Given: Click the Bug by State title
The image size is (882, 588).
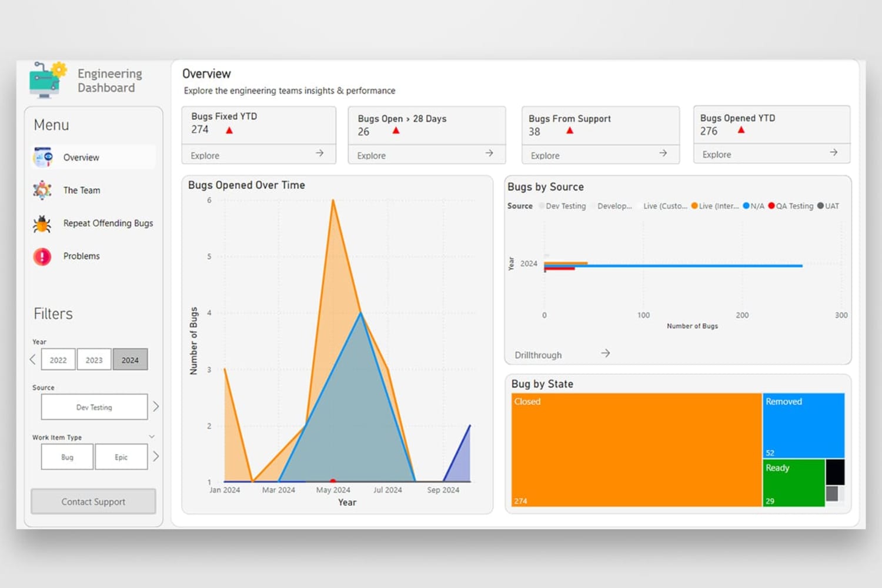Looking at the screenshot, I should click(542, 384).
